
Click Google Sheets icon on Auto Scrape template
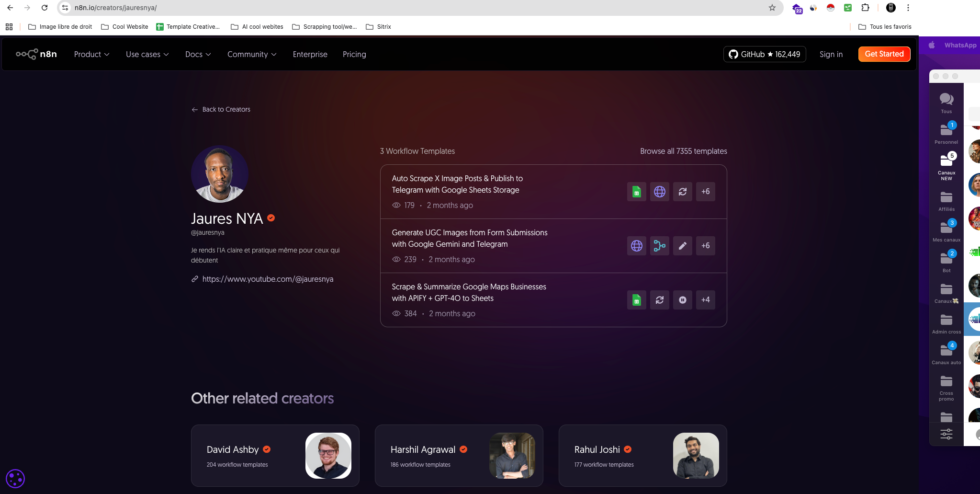(637, 192)
